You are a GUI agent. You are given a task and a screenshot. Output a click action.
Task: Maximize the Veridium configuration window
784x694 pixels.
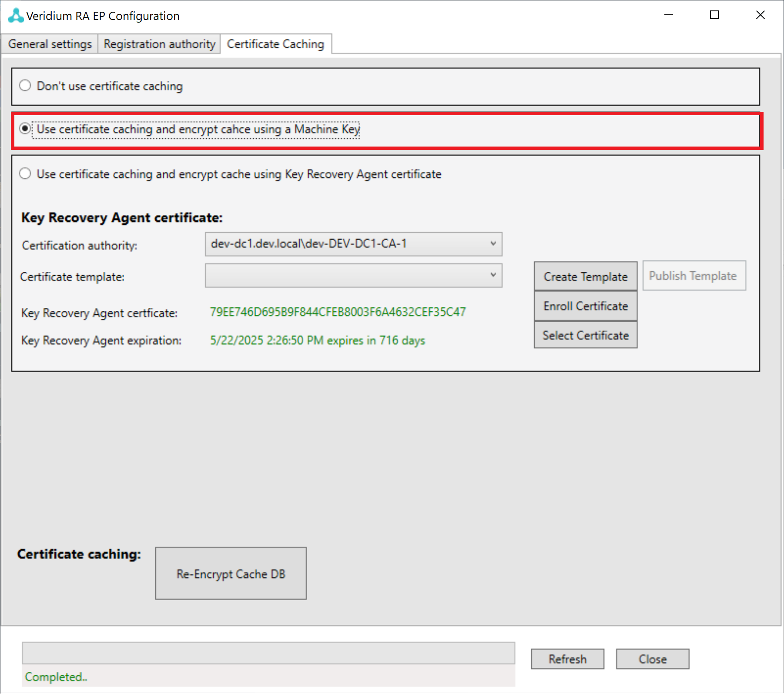pos(714,15)
